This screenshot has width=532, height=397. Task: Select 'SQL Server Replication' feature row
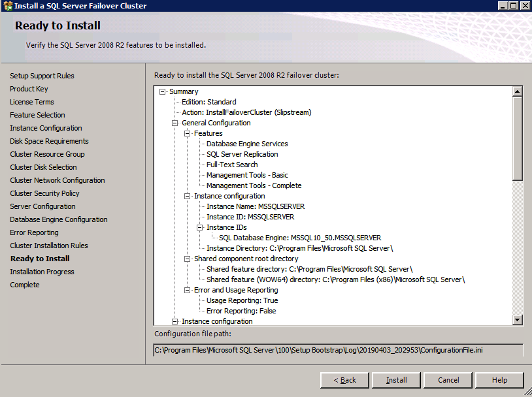pos(242,154)
